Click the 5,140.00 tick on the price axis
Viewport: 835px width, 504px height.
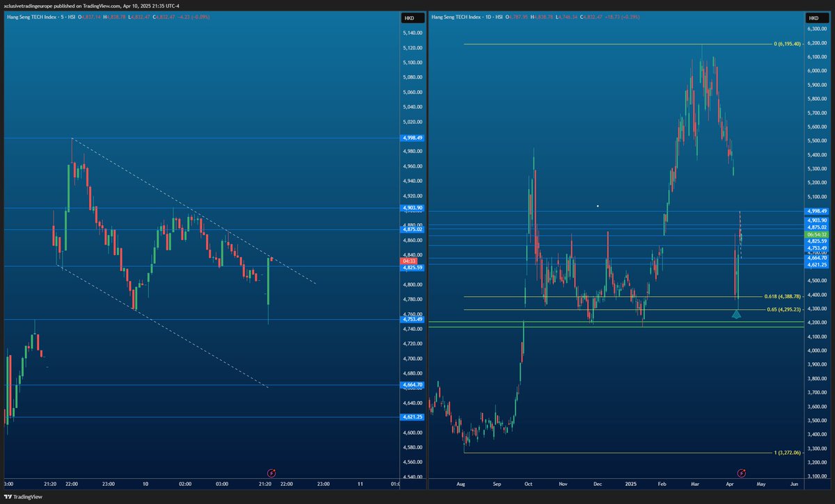pos(413,33)
